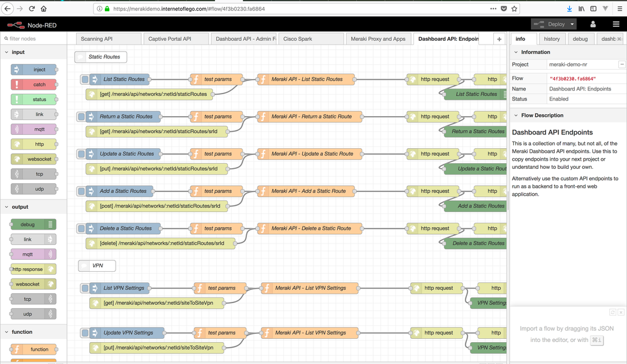
Task: Select the http response node in palette
Action: tap(33, 269)
